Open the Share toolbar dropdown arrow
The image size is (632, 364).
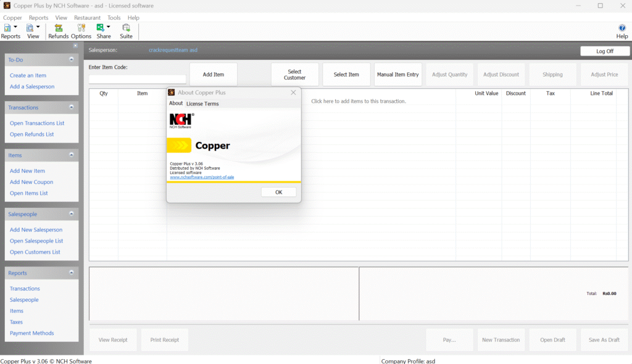click(x=109, y=27)
